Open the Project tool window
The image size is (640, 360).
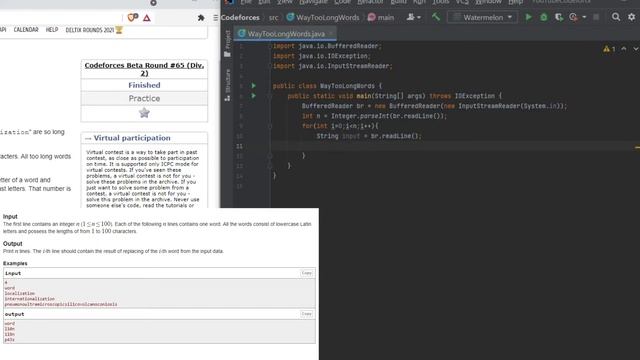[227, 44]
